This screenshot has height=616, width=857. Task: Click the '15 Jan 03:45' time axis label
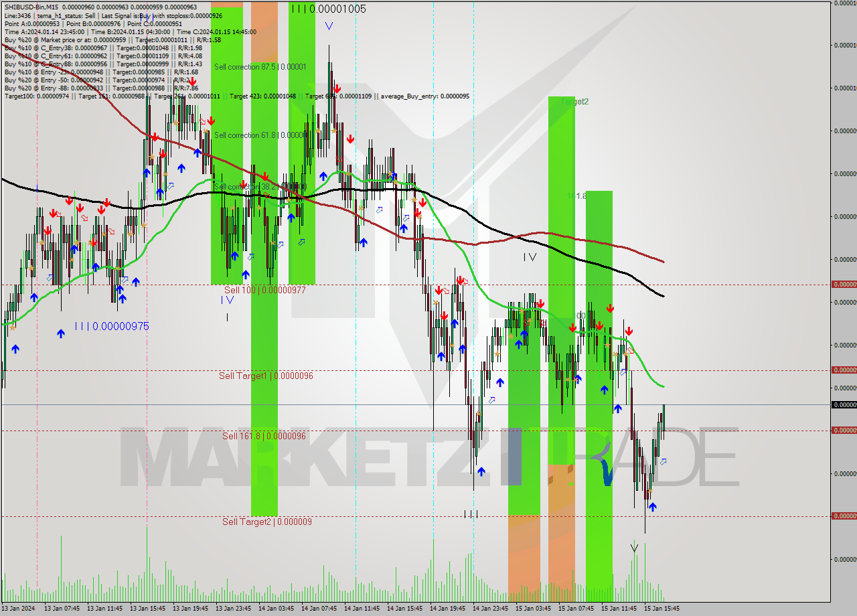tap(533, 609)
